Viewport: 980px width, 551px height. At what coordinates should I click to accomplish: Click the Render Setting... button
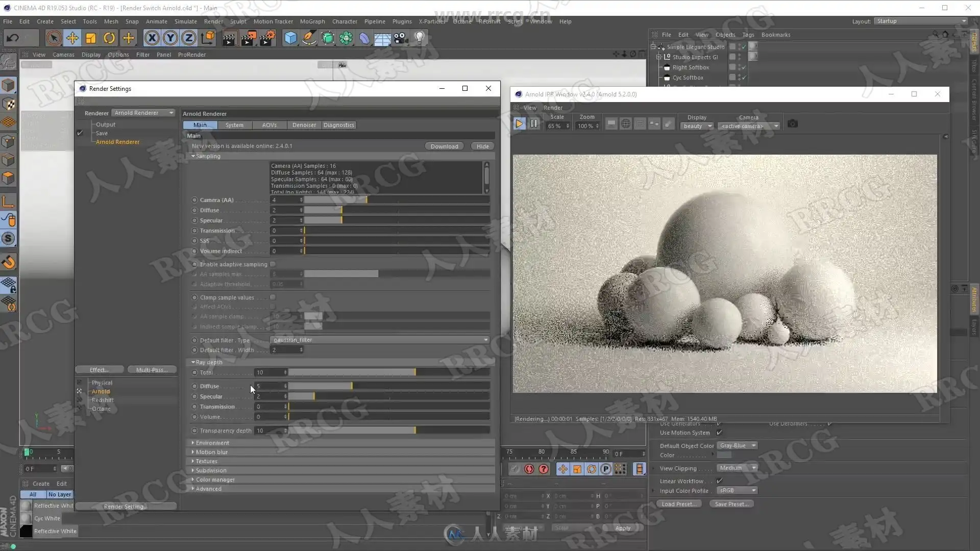pyautogui.click(x=126, y=507)
